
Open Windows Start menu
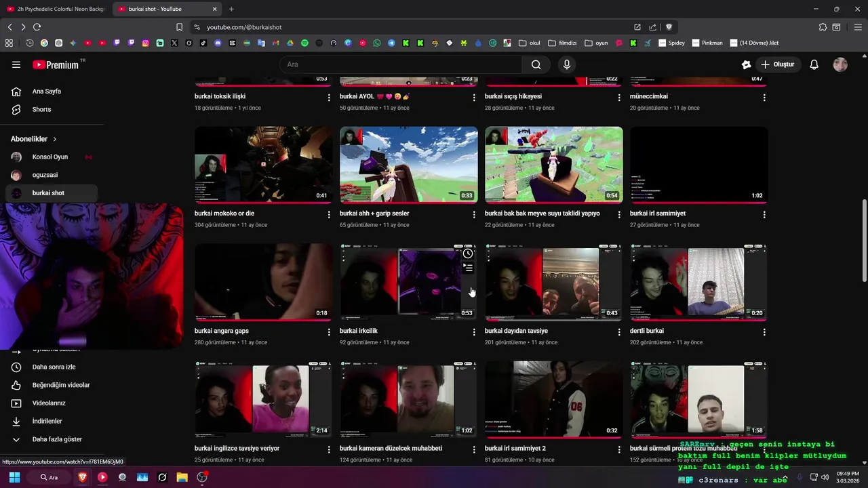(14, 477)
